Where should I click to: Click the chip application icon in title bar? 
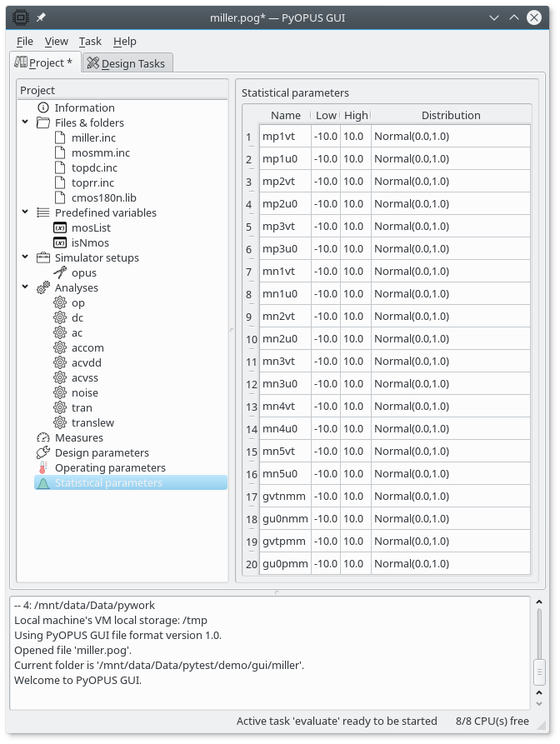tap(20, 17)
